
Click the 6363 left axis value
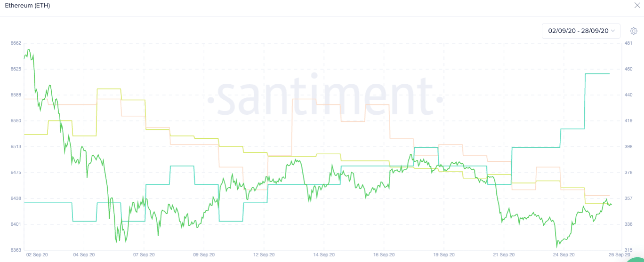[16, 250]
